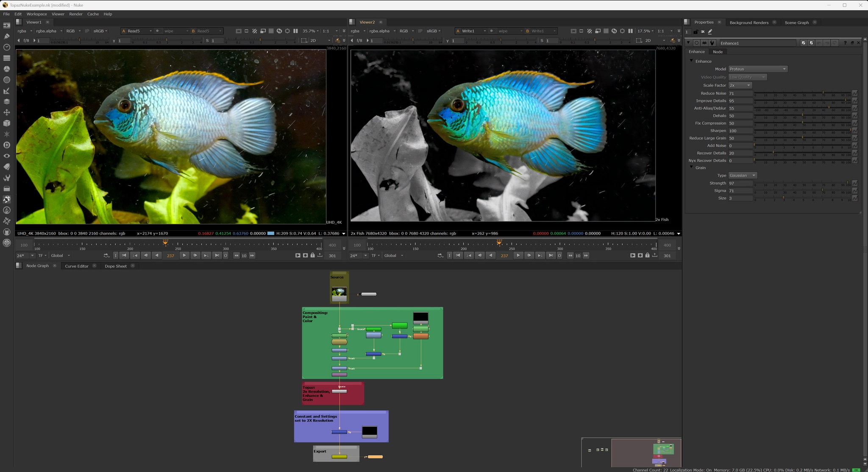
Task: Open the Channel nodes stacked bars icon
Action: 7,58
